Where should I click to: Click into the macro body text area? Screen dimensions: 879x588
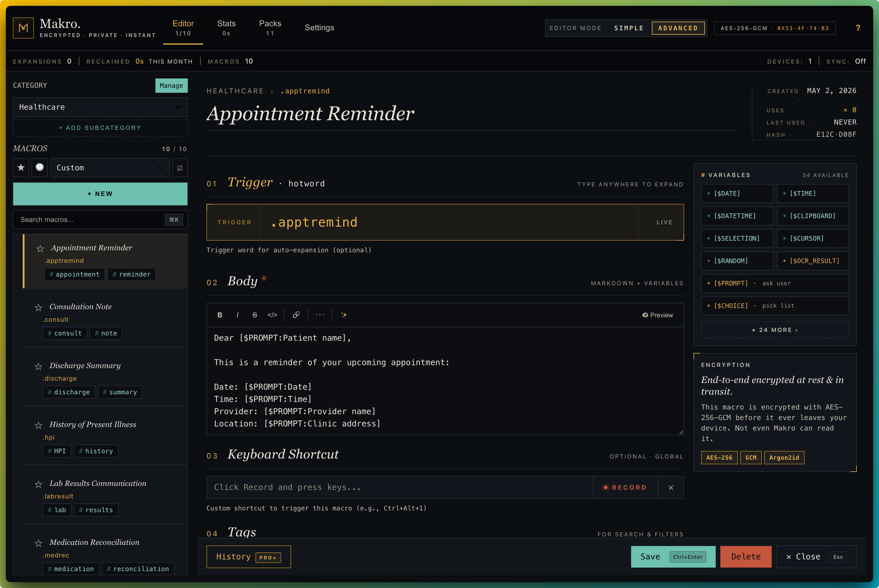pos(445,381)
